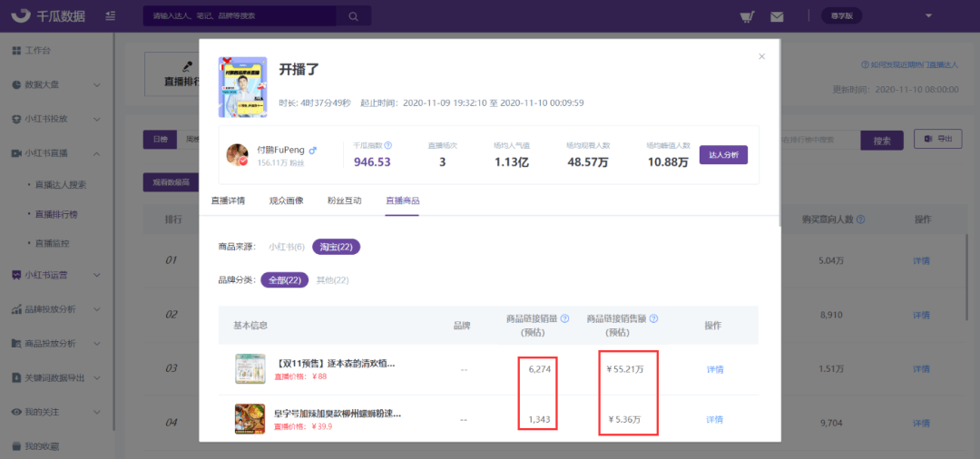Screen dimensions: 980x459
Task: Switch to the 观众画像 tab
Action: (286, 200)
